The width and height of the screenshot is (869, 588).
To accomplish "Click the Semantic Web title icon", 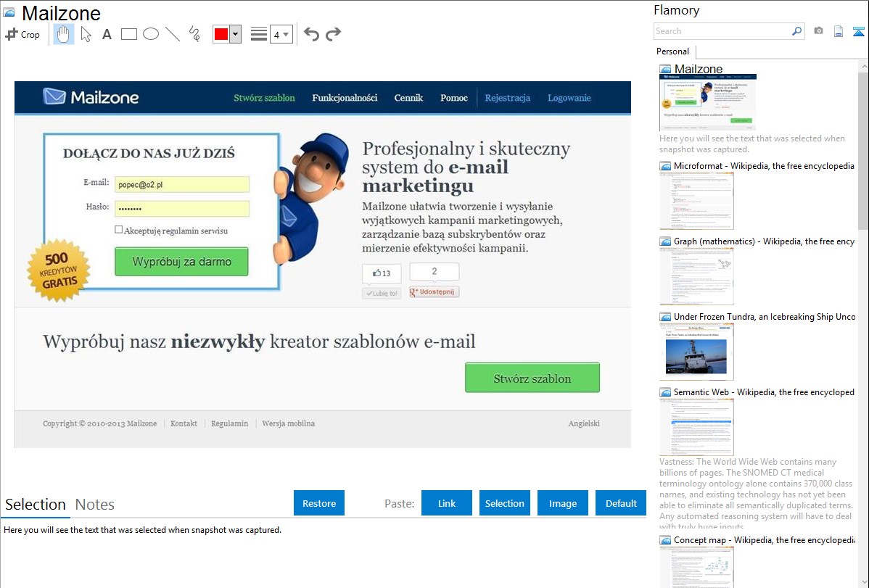I will point(665,392).
